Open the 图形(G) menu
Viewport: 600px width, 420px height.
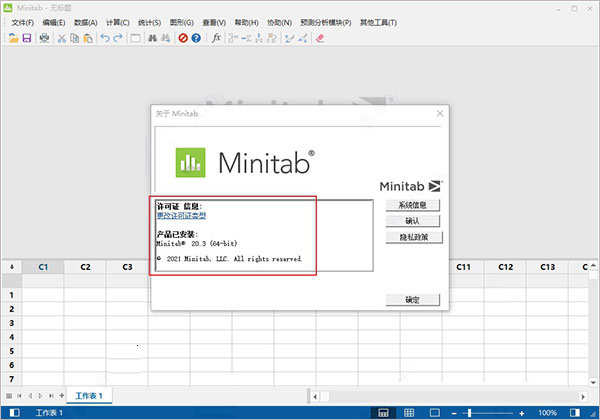[x=182, y=23]
